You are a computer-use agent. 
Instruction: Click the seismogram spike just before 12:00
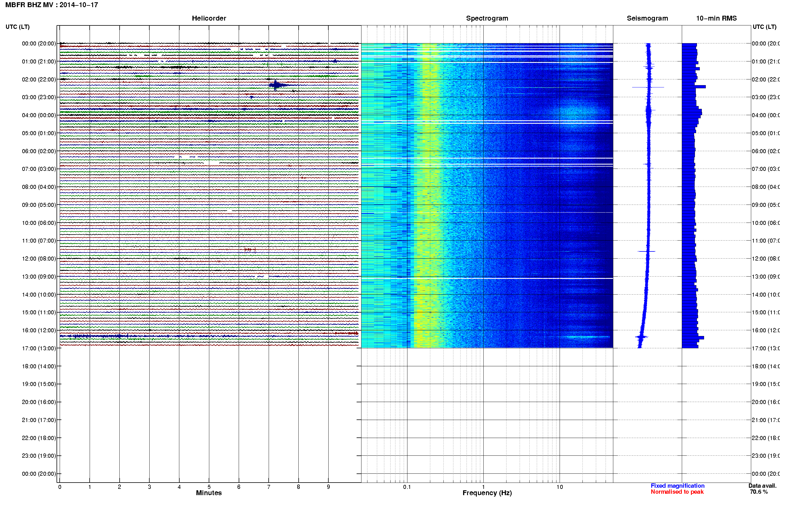point(646,251)
